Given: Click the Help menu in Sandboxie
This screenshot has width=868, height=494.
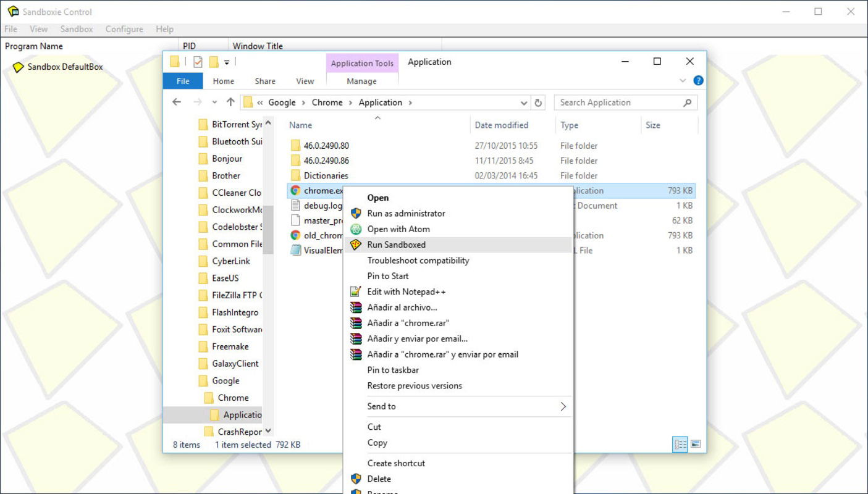Looking at the screenshot, I should click(164, 29).
